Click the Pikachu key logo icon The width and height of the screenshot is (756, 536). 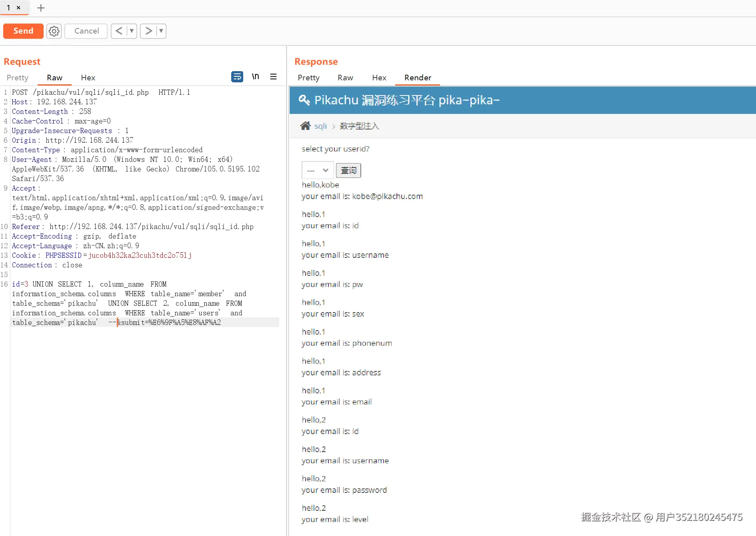(x=304, y=100)
